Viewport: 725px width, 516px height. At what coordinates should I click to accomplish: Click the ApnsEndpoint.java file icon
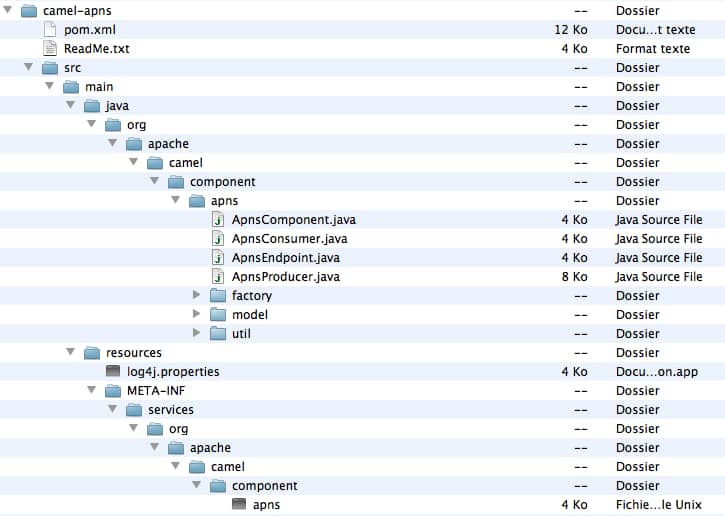point(218,258)
